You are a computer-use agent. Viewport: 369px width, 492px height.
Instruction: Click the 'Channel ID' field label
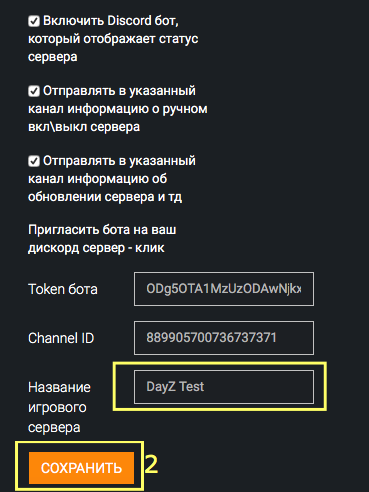pos(61,338)
